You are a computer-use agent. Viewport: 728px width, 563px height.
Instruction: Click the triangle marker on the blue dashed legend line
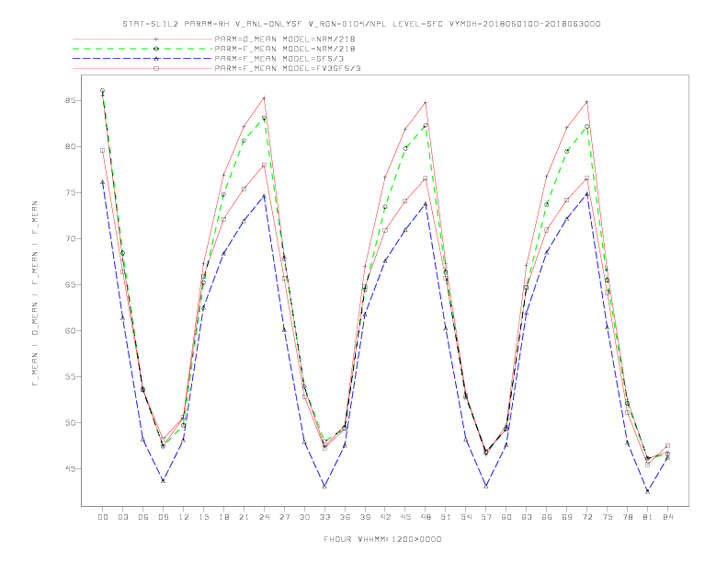[x=156, y=59]
